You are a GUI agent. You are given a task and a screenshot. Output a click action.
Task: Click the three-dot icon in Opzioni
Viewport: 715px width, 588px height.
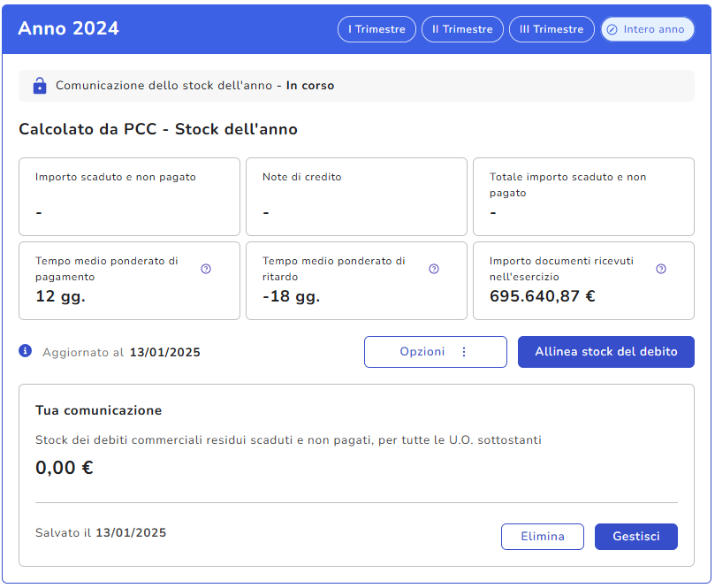(x=464, y=352)
